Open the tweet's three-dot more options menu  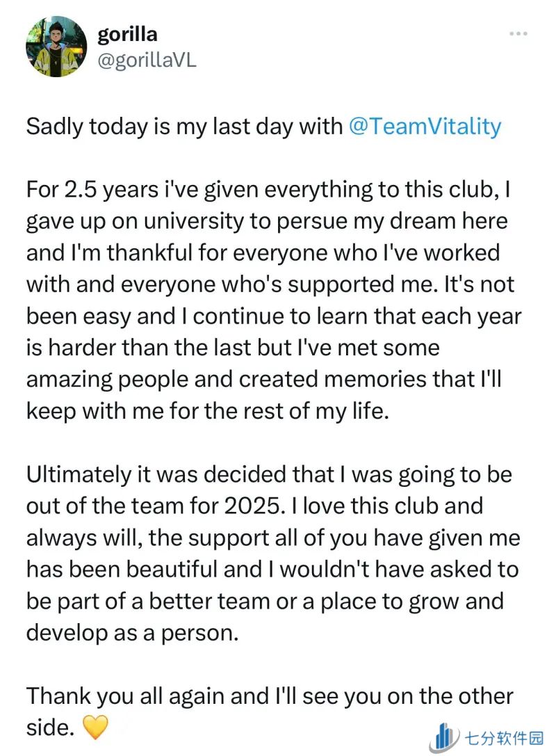point(517,33)
